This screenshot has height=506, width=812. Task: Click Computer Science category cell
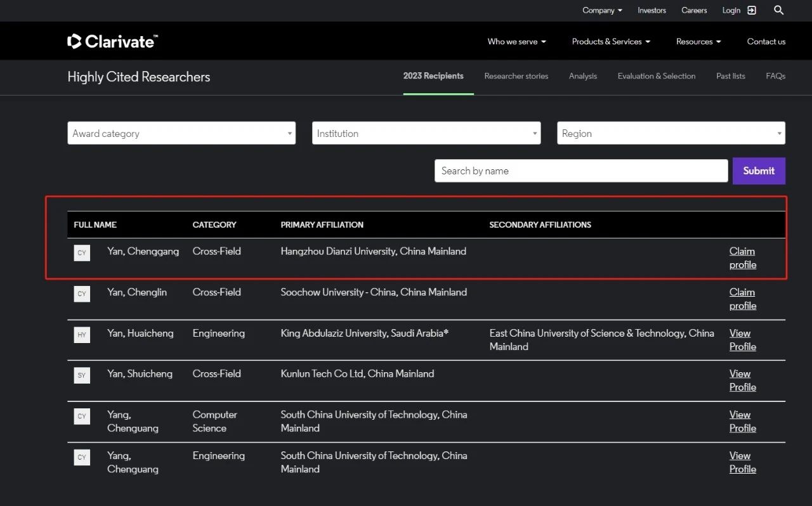click(x=215, y=422)
